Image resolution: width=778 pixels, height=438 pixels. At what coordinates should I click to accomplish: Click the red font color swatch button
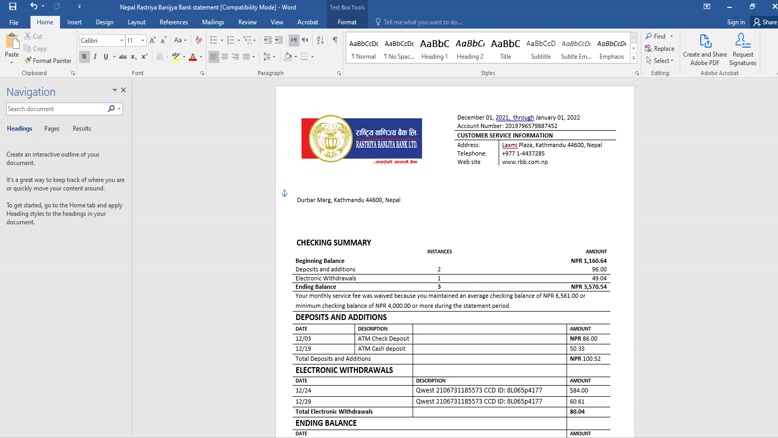tap(192, 57)
